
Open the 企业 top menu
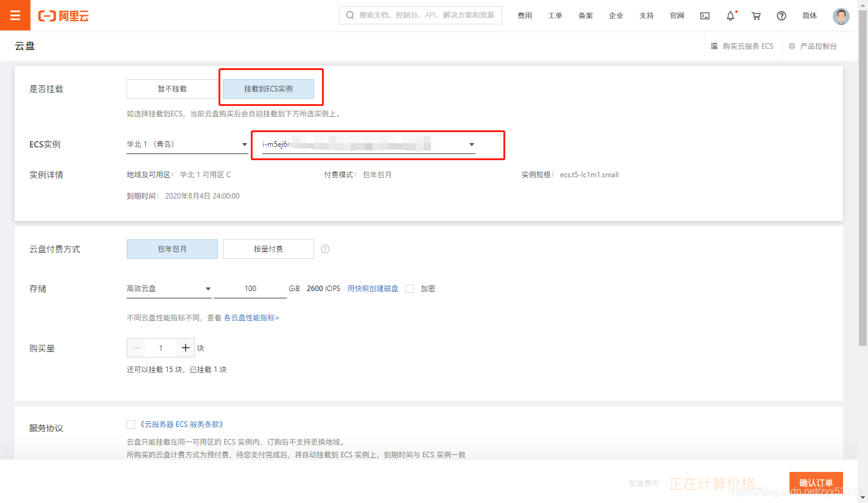616,16
